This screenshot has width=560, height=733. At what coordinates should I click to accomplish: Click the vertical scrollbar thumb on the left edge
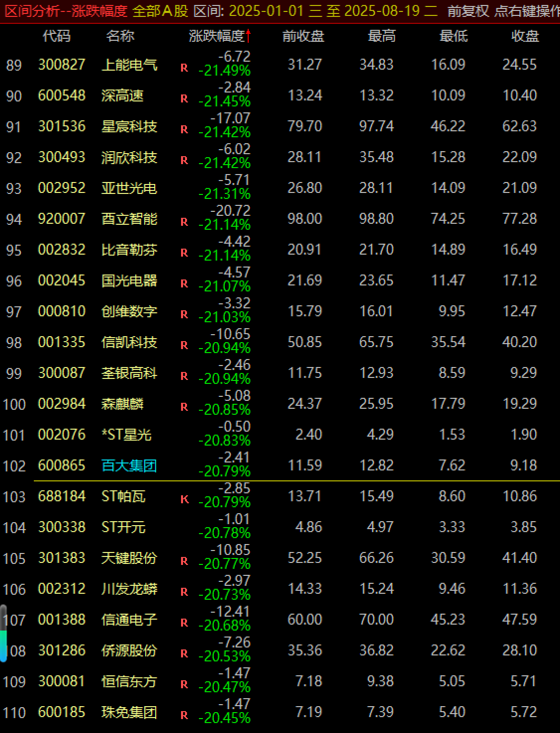(x=3, y=633)
